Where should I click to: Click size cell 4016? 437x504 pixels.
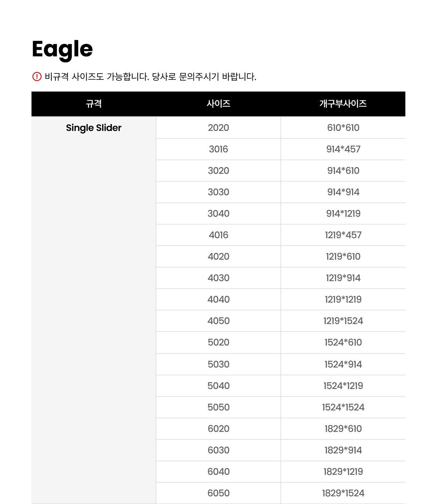[219, 235]
